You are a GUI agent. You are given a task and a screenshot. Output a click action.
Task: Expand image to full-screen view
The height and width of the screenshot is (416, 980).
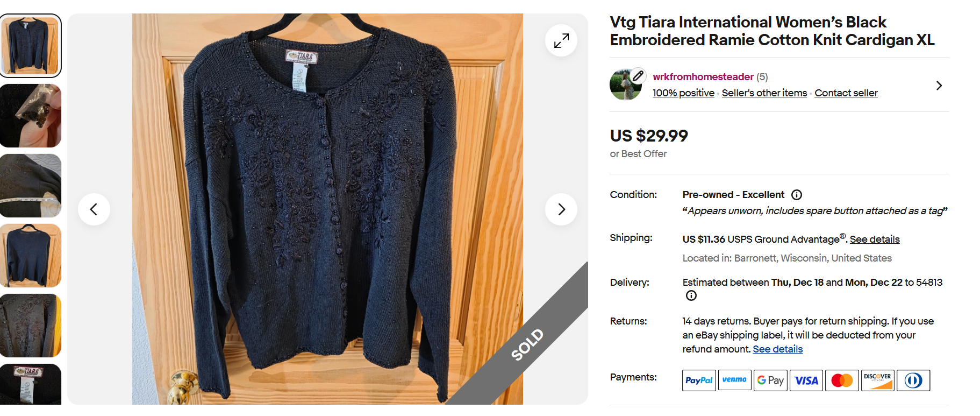[561, 40]
